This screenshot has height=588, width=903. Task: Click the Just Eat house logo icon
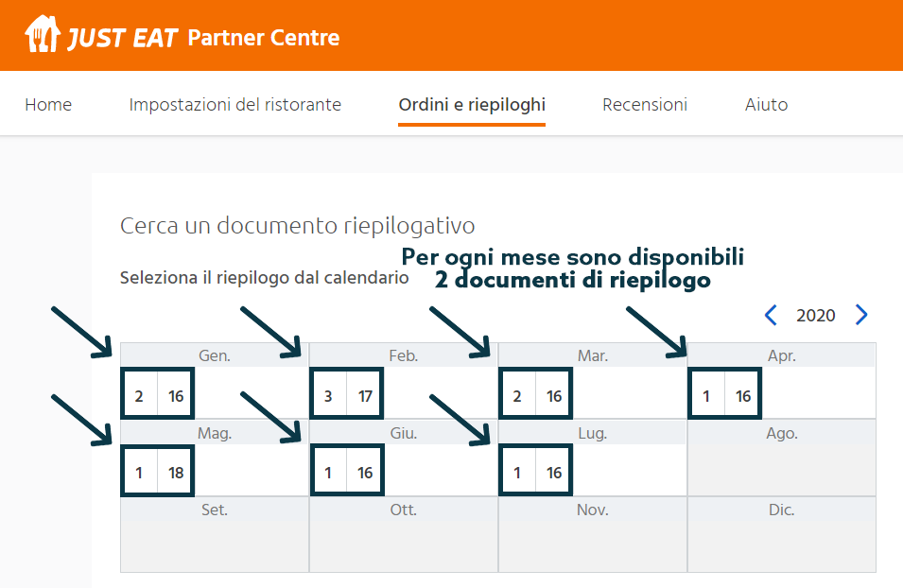click(x=43, y=35)
